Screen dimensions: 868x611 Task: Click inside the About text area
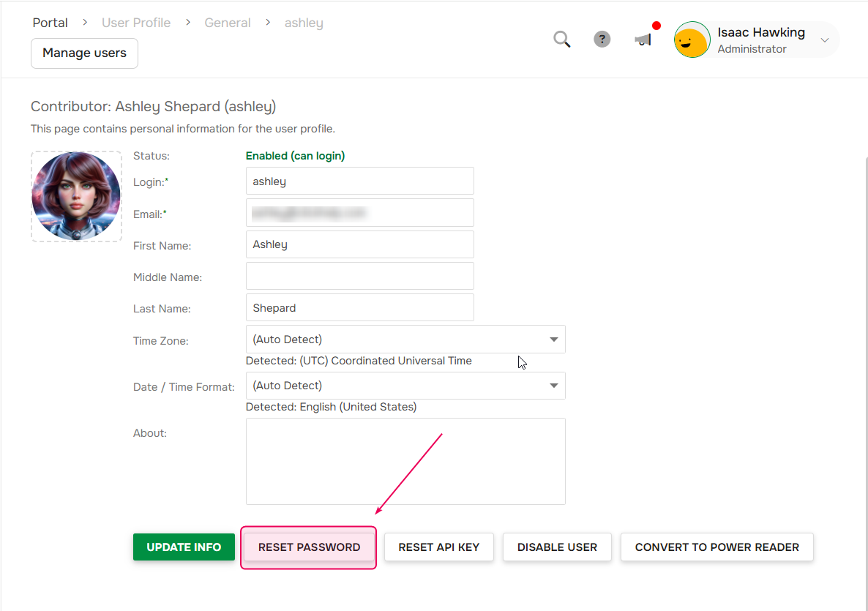click(x=405, y=461)
